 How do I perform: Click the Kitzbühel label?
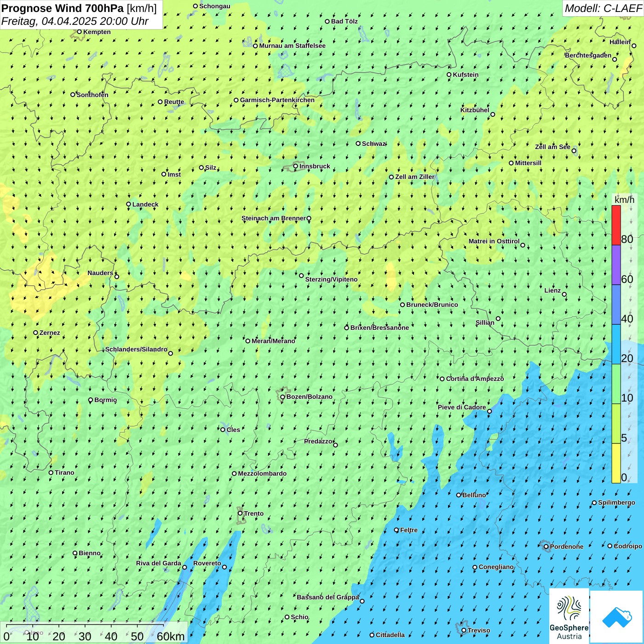[475, 110]
